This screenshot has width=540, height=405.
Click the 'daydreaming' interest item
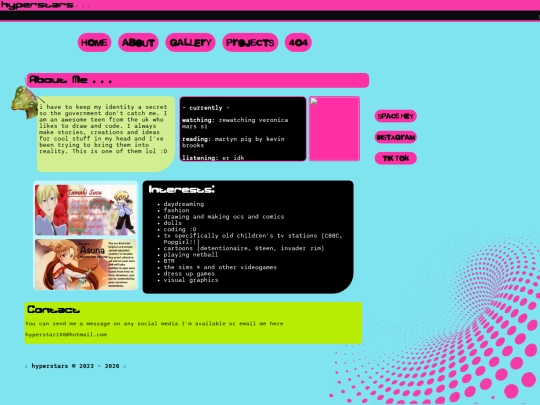184,204
